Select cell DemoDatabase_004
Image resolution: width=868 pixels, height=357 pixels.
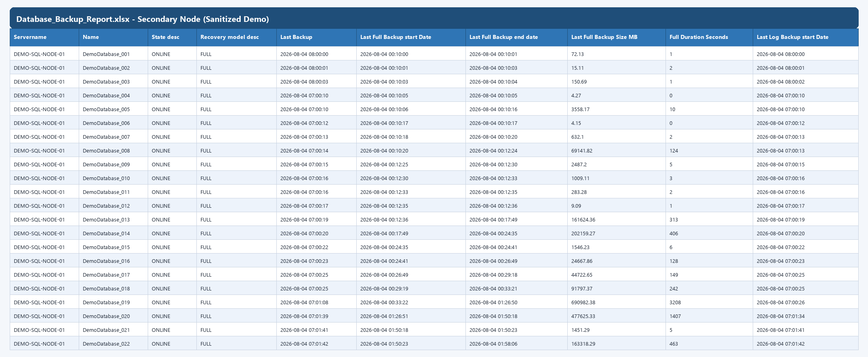click(113, 95)
